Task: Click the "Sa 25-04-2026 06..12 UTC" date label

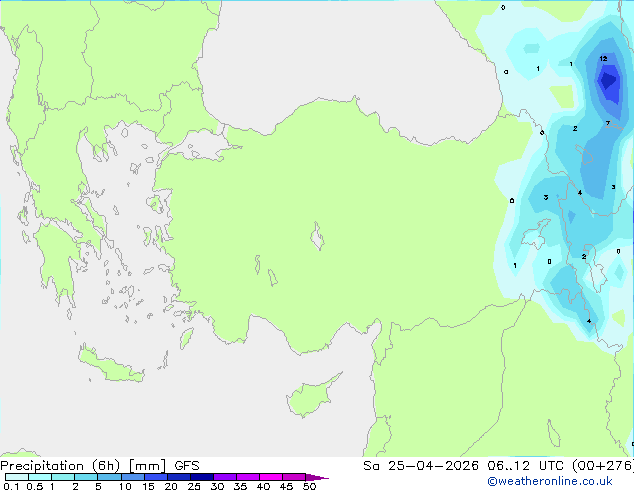Action: click(466, 466)
